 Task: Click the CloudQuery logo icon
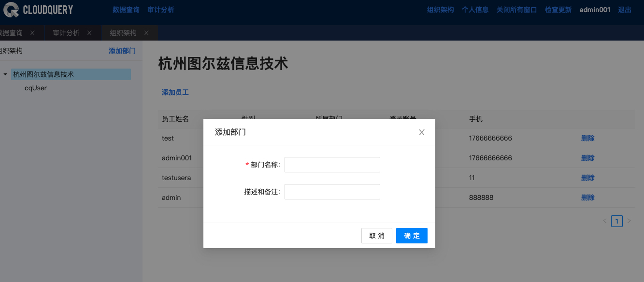coord(11,10)
